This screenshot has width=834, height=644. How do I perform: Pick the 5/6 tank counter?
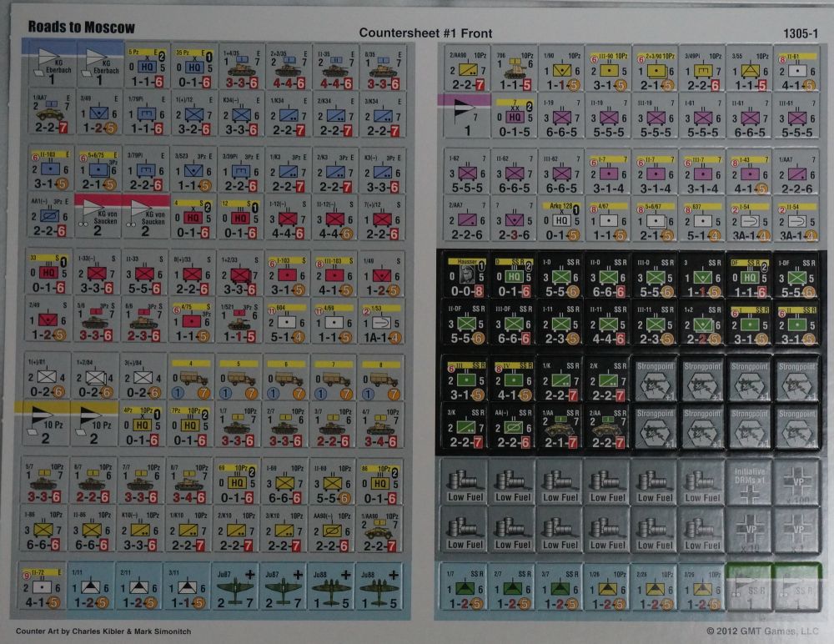pos(97,321)
